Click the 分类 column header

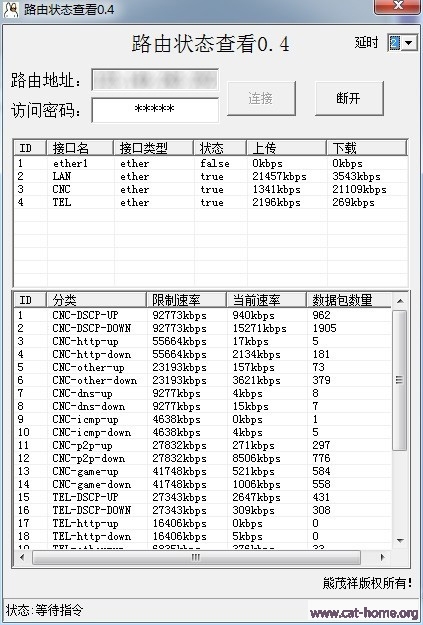pos(96,300)
